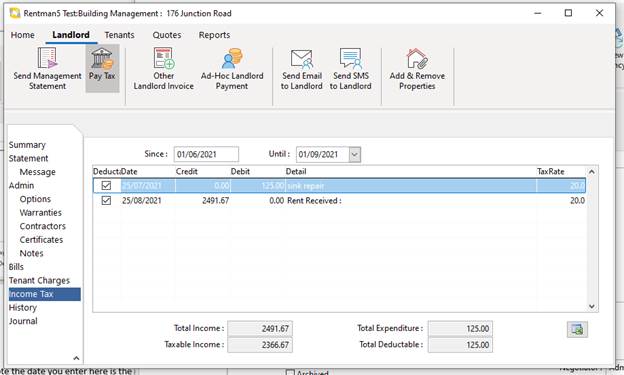This screenshot has width=624, height=375.
Task: Click the TaxRate column header
Action: [x=561, y=172]
